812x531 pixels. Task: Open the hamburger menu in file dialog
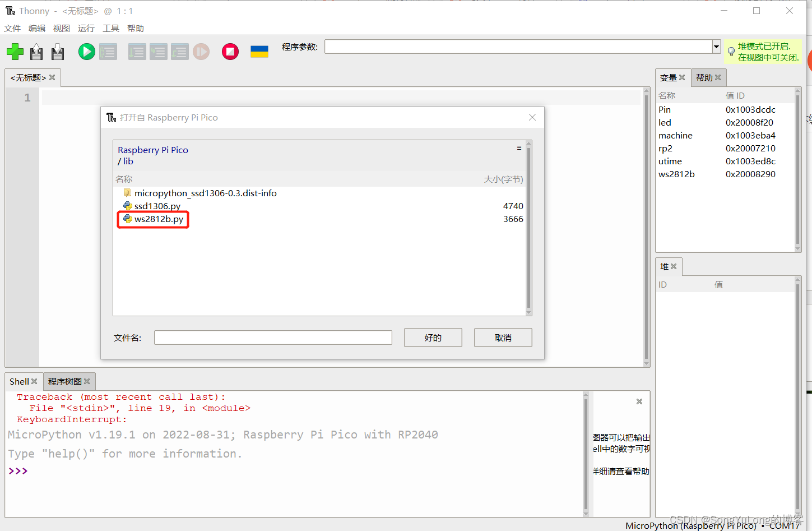point(519,147)
